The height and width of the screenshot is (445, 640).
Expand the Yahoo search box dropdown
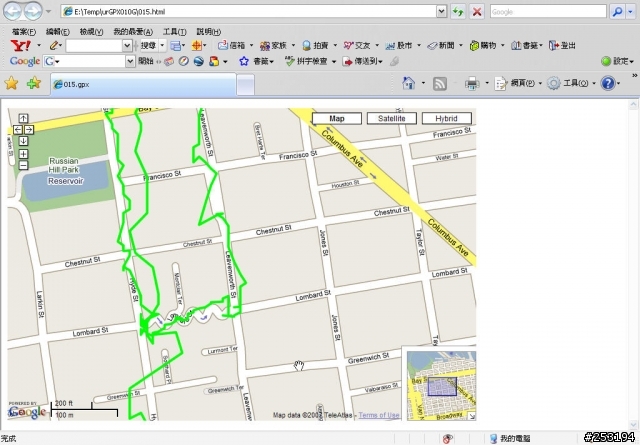coord(127,45)
